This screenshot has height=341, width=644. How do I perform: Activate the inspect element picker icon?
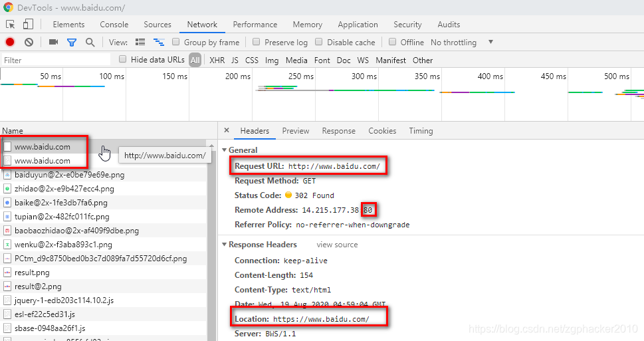pyautogui.click(x=10, y=24)
